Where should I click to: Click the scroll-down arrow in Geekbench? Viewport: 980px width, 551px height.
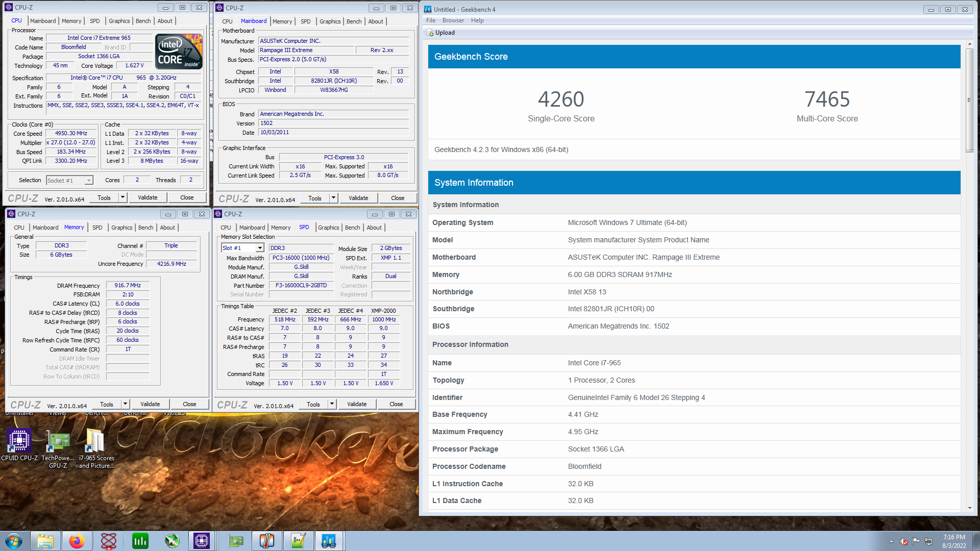pyautogui.click(x=969, y=508)
